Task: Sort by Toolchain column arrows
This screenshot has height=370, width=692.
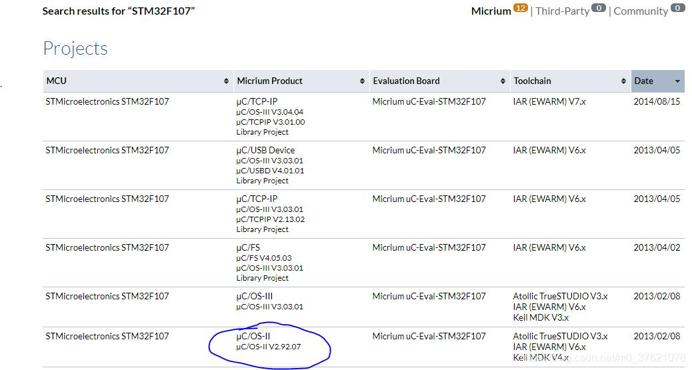Action: coord(623,81)
